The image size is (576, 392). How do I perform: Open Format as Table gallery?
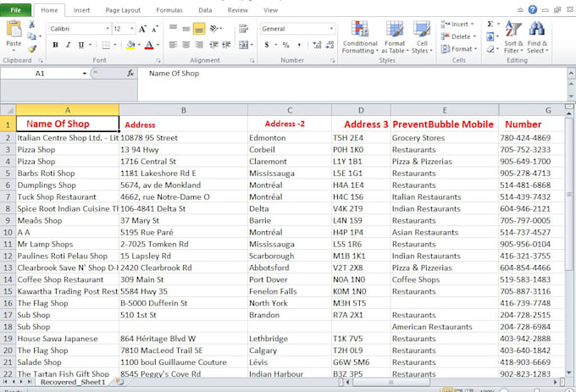(x=395, y=37)
